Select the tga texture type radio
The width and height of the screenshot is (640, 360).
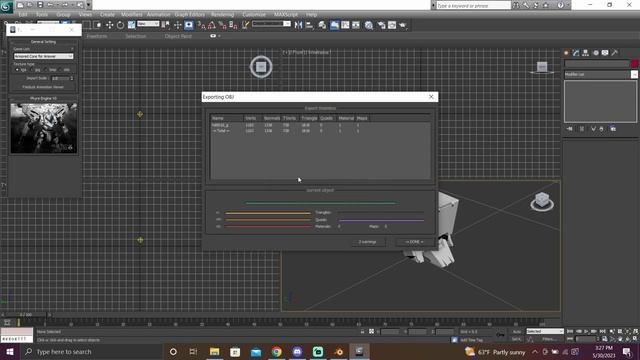pos(17,70)
